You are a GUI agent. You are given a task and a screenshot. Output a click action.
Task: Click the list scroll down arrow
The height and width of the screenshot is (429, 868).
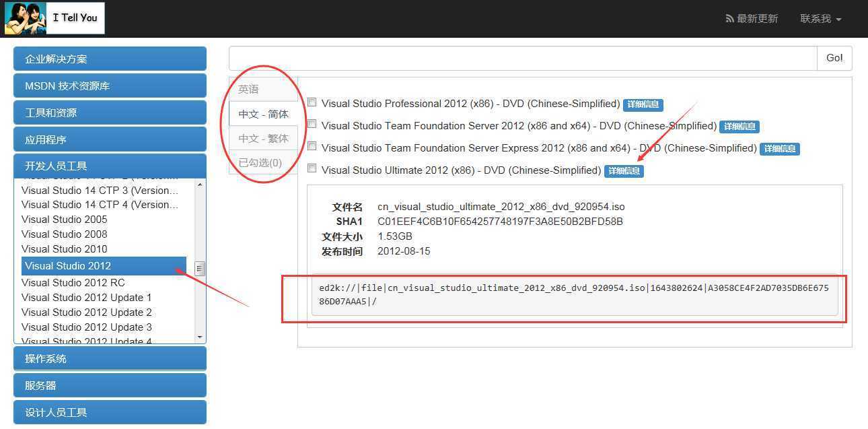pos(200,337)
